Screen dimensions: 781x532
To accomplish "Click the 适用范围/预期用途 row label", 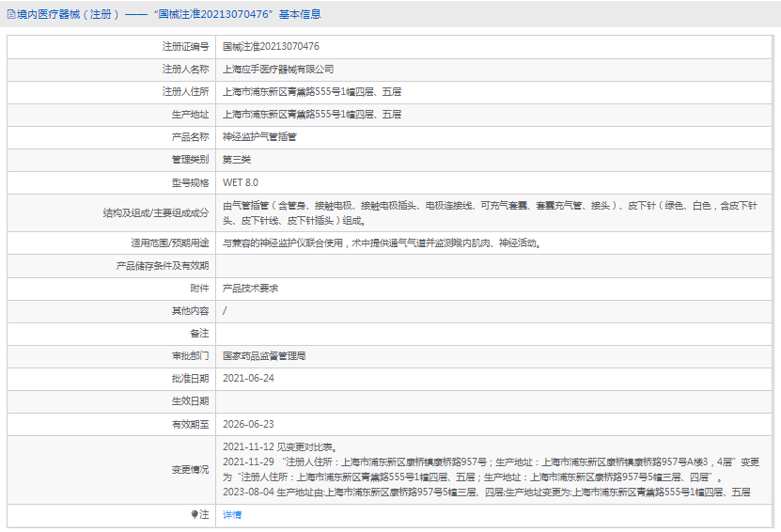I will [x=170, y=243].
